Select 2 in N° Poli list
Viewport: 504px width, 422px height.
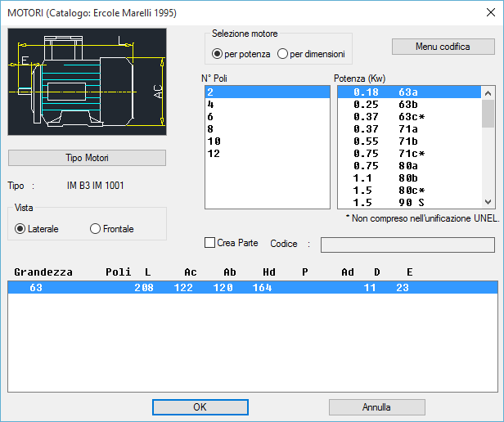tap(268, 92)
